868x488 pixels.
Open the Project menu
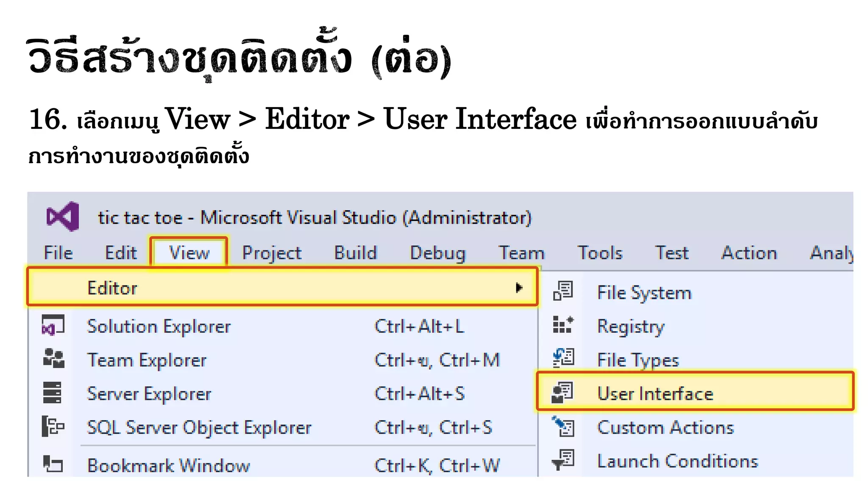272,254
